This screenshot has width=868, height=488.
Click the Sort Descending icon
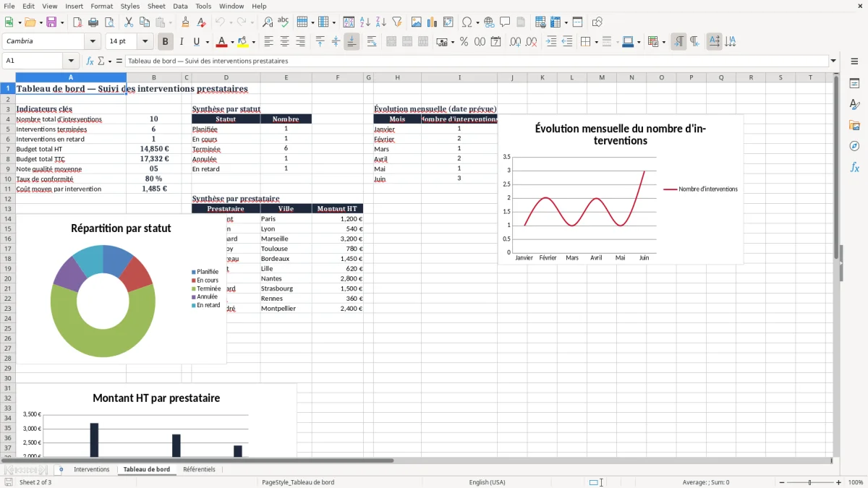tap(381, 22)
